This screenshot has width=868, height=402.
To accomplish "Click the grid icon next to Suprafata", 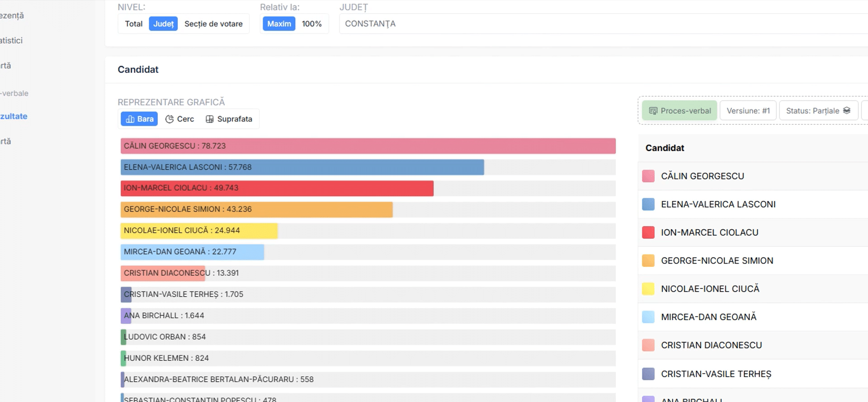I will coord(210,119).
